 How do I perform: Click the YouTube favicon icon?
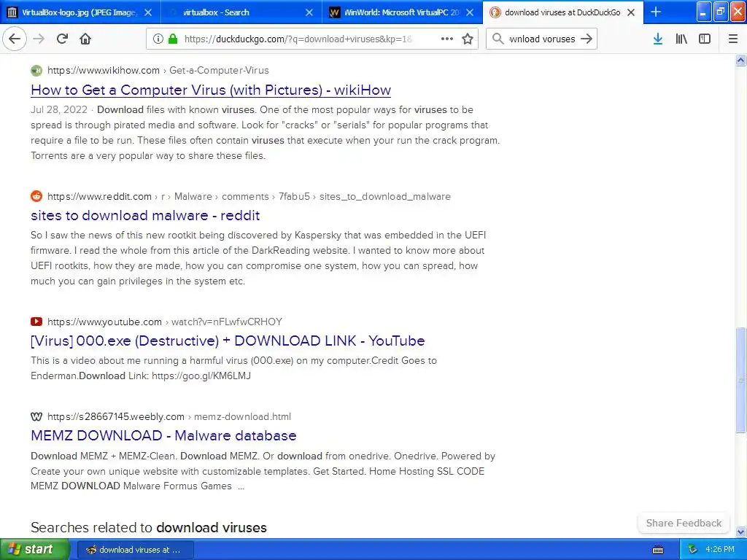(36, 322)
